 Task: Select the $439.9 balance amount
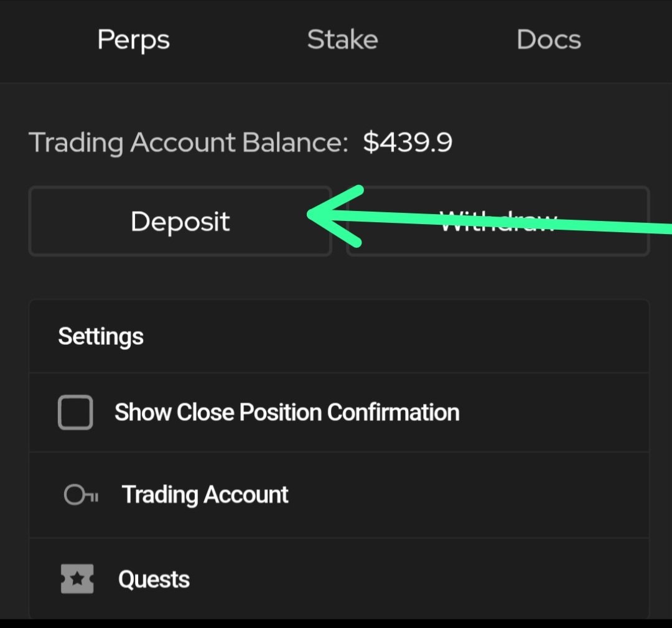click(408, 143)
